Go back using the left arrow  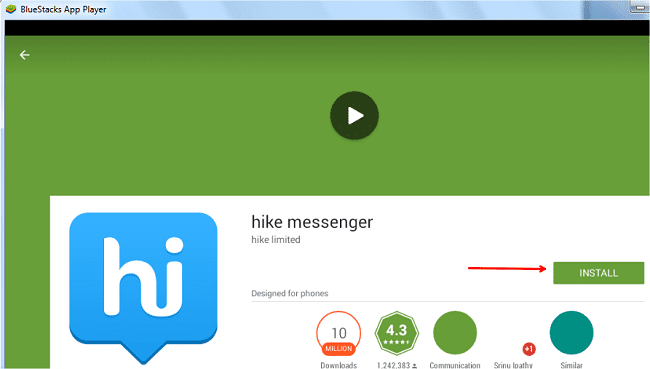click(24, 55)
